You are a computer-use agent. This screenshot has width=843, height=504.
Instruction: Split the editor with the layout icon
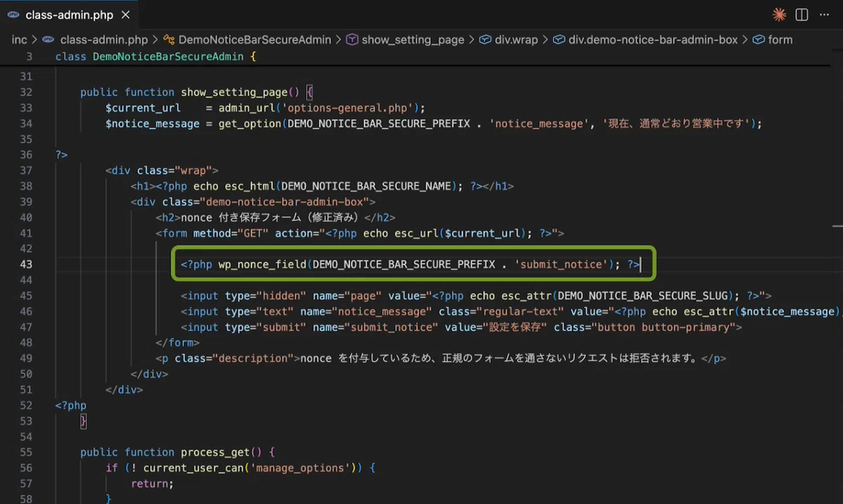click(802, 15)
